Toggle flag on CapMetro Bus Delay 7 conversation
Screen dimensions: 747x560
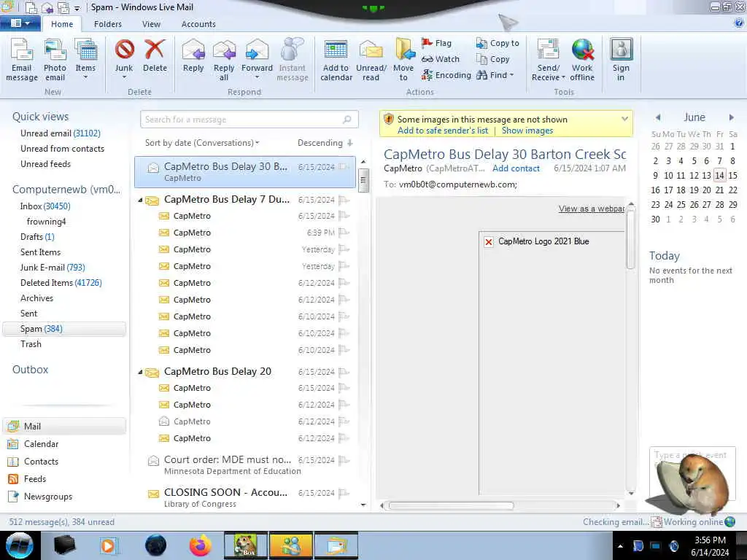[344, 200]
